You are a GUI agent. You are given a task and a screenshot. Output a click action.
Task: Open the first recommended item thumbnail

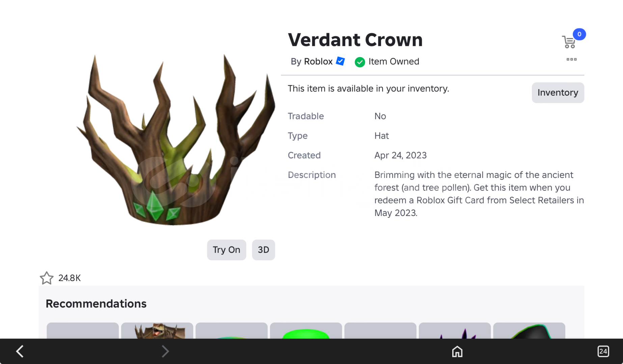coord(83,331)
